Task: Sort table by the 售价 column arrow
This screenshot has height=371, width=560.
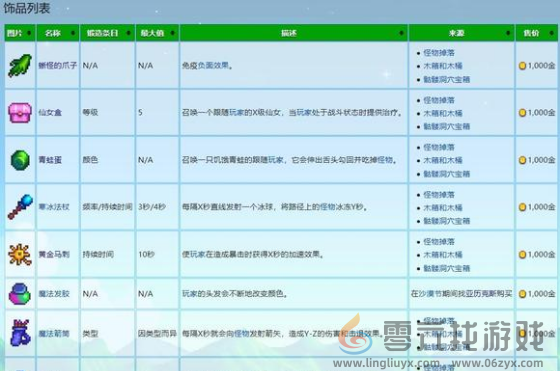Action: (x=551, y=33)
